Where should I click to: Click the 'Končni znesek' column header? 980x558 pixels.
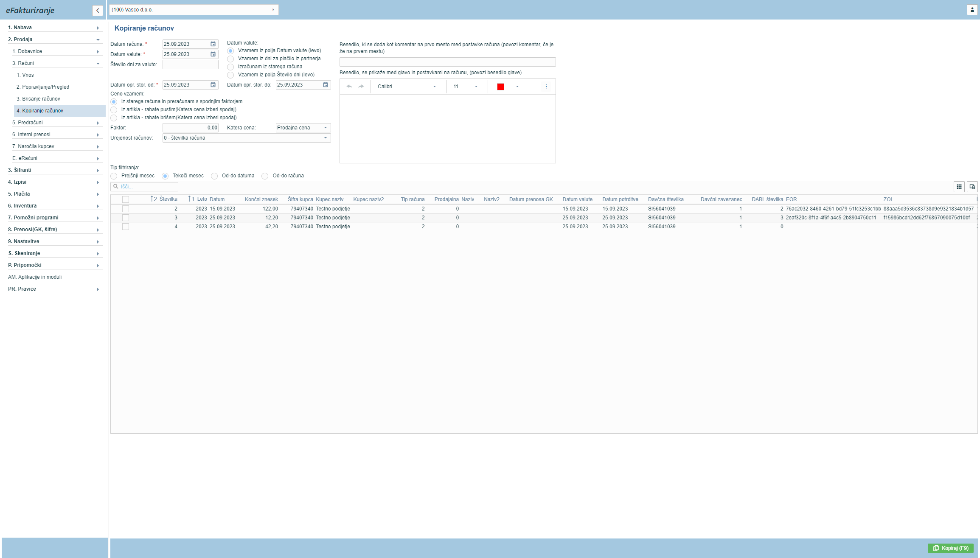tap(261, 199)
